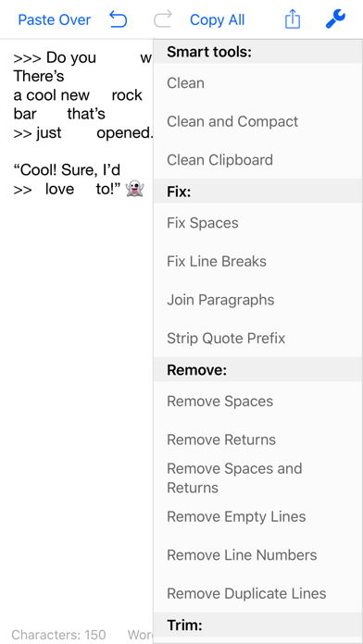Choose Clean and Compact option
The height and width of the screenshot is (644, 363).
coord(258,121)
